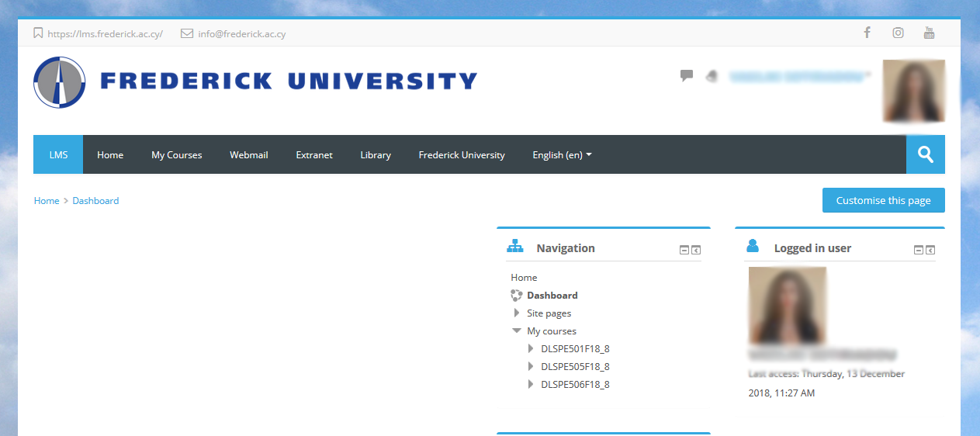Image resolution: width=980 pixels, height=436 pixels.
Task: Dock the Navigation block
Action: point(696,250)
